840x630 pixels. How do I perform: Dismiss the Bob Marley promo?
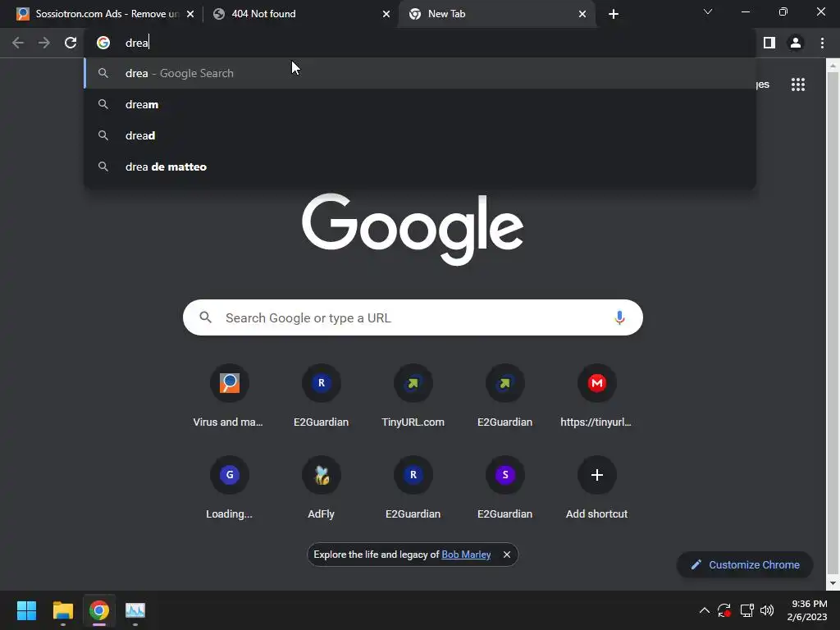[507, 555]
